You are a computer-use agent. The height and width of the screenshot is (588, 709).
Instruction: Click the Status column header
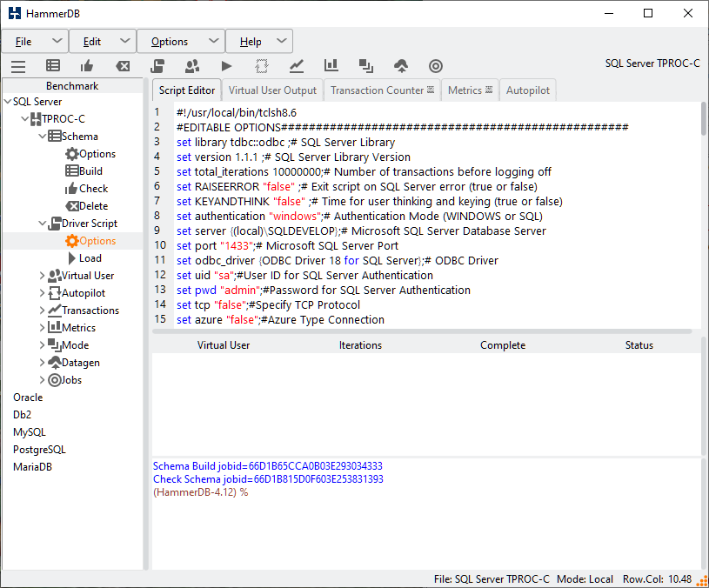[x=639, y=345]
